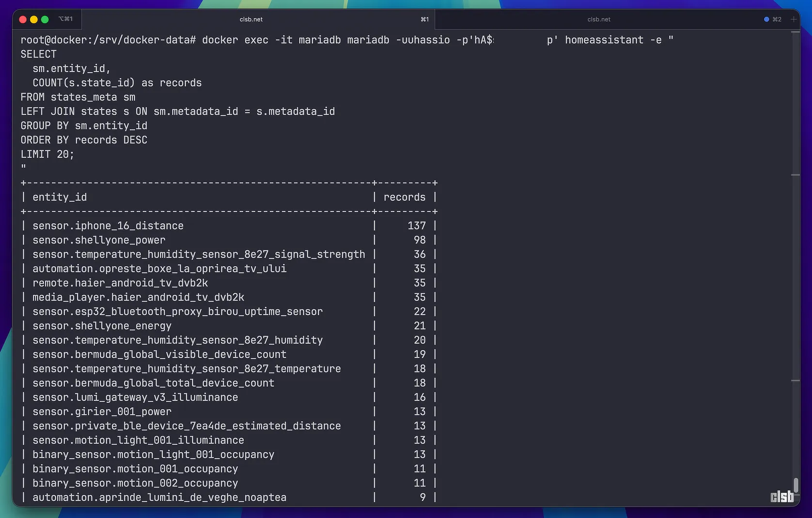This screenshot has height=518, width=812.
Task: Click the sensor.shellyone_power entry
Action: 99,240
